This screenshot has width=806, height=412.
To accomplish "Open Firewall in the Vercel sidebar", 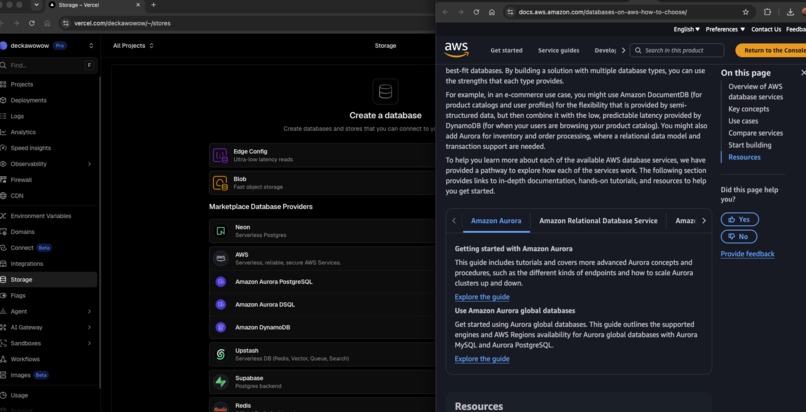I will click(21, 180).
